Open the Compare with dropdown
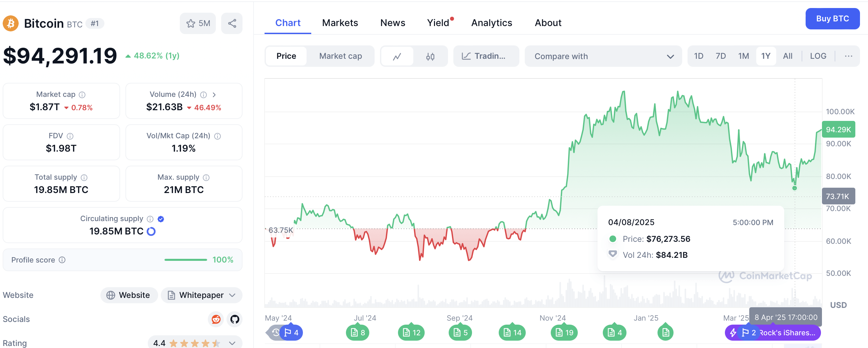 click(603, 56)
